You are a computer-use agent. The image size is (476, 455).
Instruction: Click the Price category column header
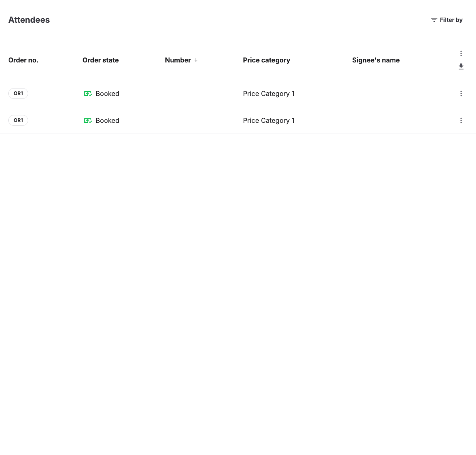[267, 60]
